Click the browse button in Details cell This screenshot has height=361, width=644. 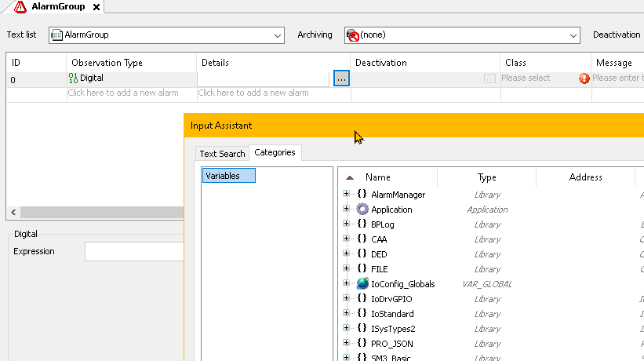341,78
